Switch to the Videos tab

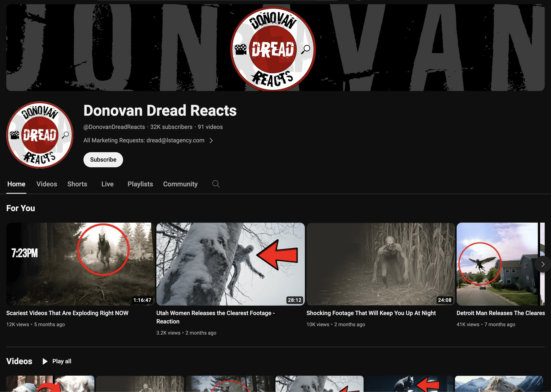pos(47,184)
